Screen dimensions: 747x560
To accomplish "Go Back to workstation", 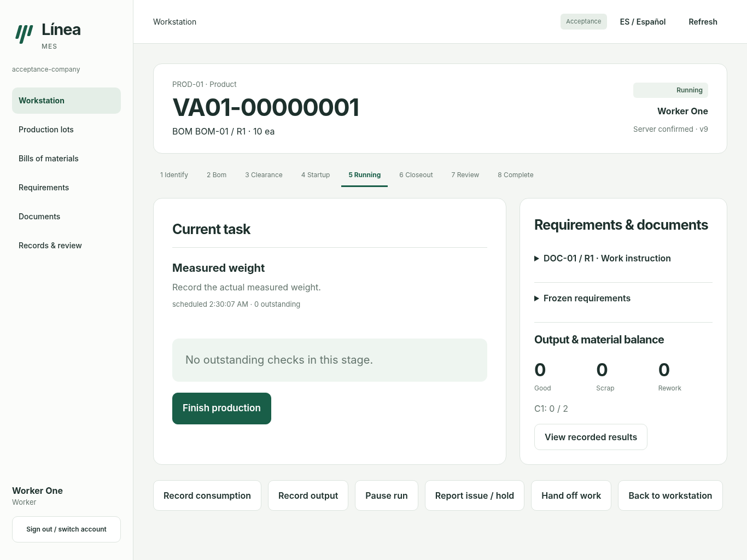I will pyautogui.click(x=670, y=495).
